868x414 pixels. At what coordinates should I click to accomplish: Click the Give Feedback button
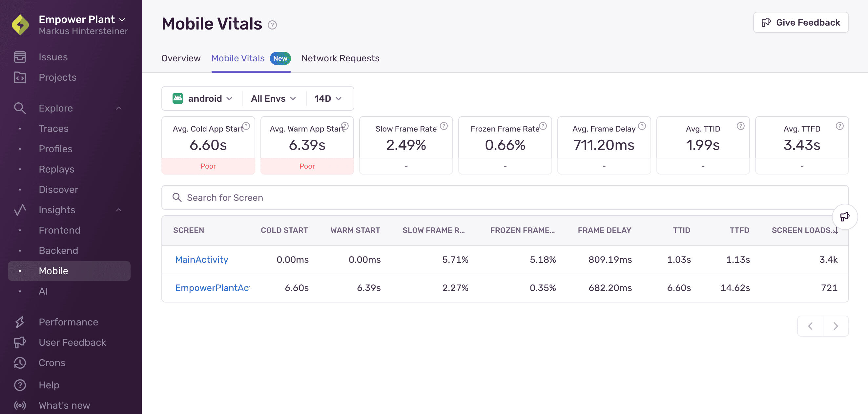[x=800, y=22]
